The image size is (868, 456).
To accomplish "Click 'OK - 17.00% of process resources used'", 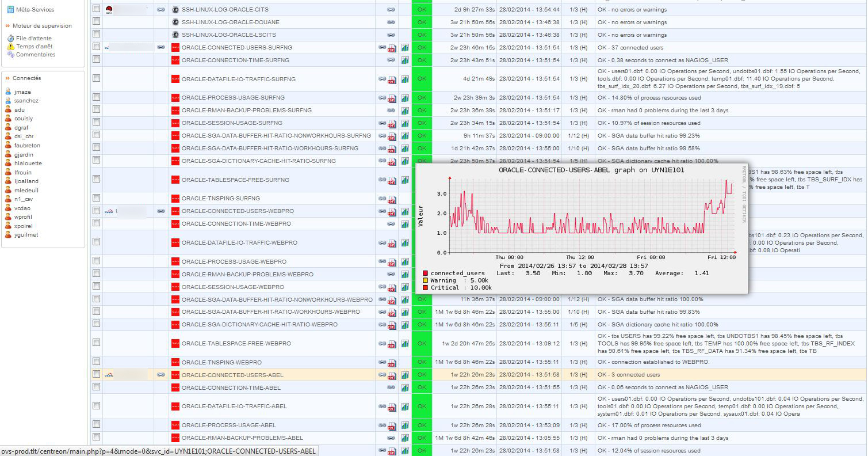I will pos(649,425).
